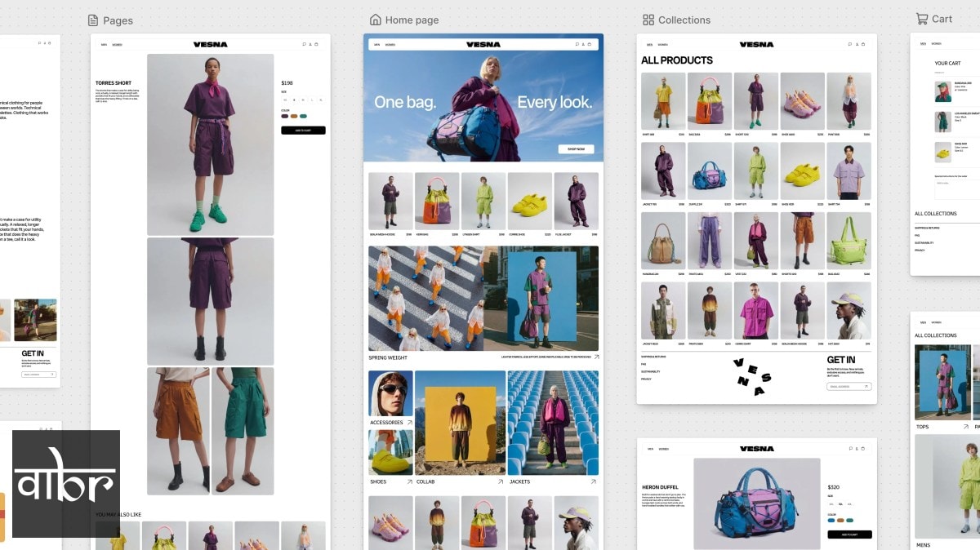Image resolution: width=980 pixels, height=550 pixels.
Task: Click the 'MENS' collection label
Action: (923, 545)
